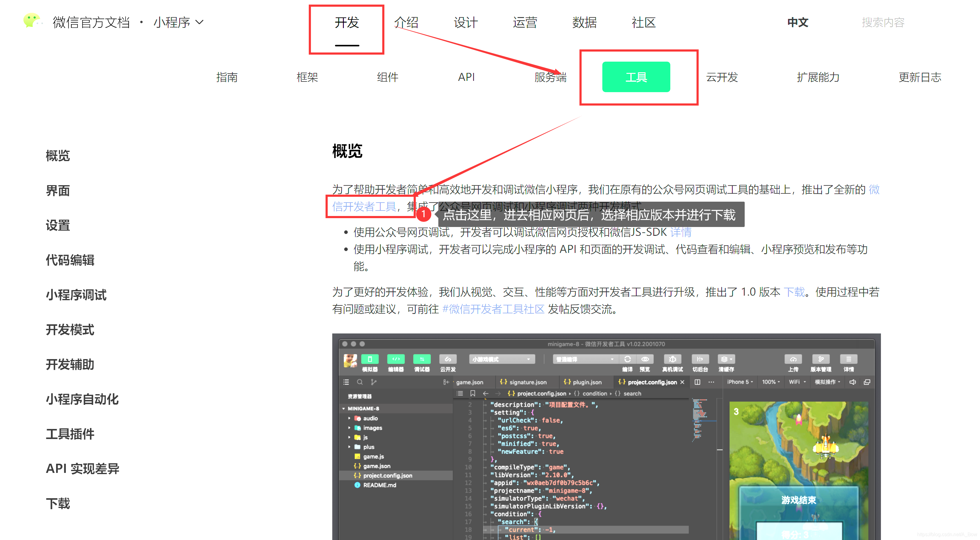Click the 中文 language switcher
This screenshot has width=980, height=540.
(x=798, y=22)
